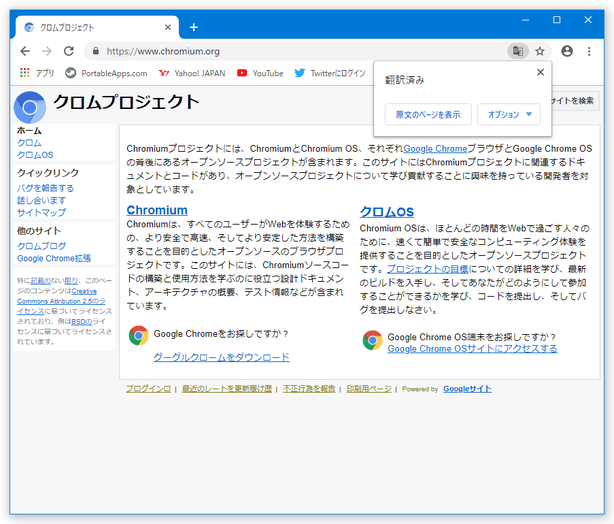Close the クロムプロジェクト tab
This screenshot has height=524, width=614.
(168, 27)
